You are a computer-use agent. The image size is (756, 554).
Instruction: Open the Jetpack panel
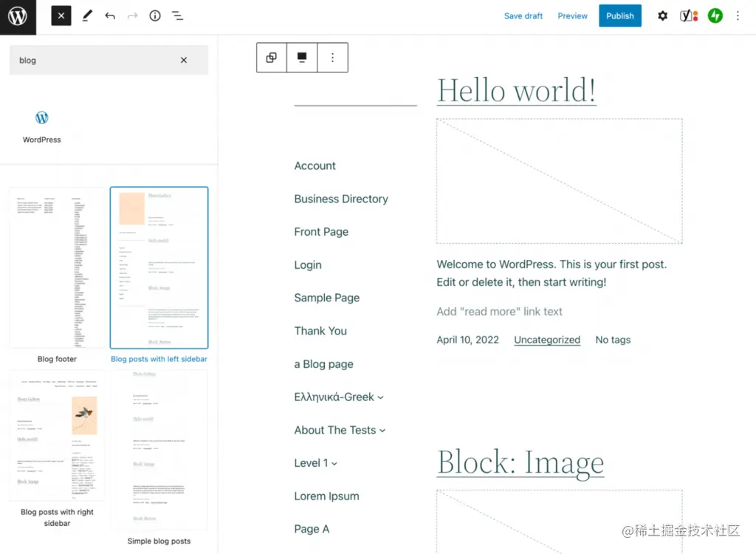click(x=715, y=16)
